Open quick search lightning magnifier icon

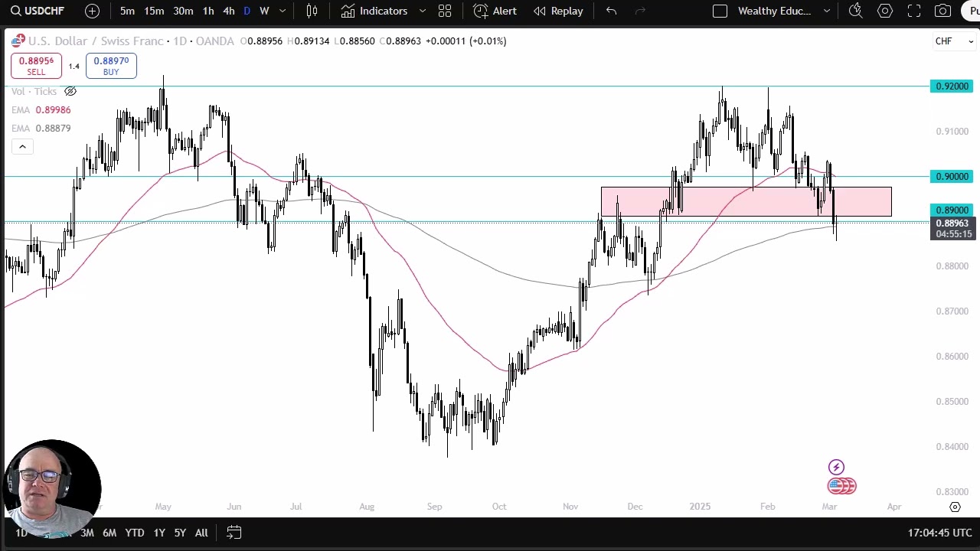pyautogui.click(x=856, y=11)
